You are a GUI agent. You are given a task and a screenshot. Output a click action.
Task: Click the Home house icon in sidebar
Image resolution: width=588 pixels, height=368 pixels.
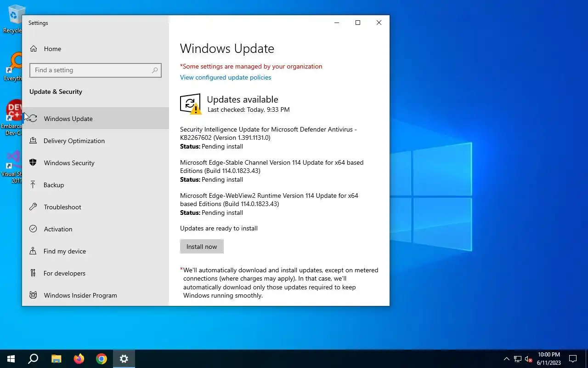click(x=33, y=49)
